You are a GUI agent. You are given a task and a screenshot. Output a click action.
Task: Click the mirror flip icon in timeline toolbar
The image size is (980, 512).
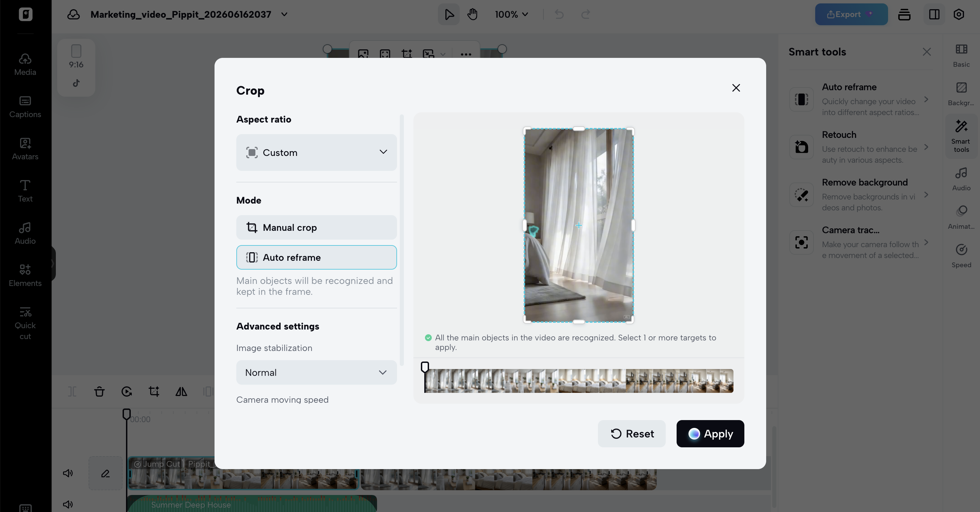[x=181, y=391]
